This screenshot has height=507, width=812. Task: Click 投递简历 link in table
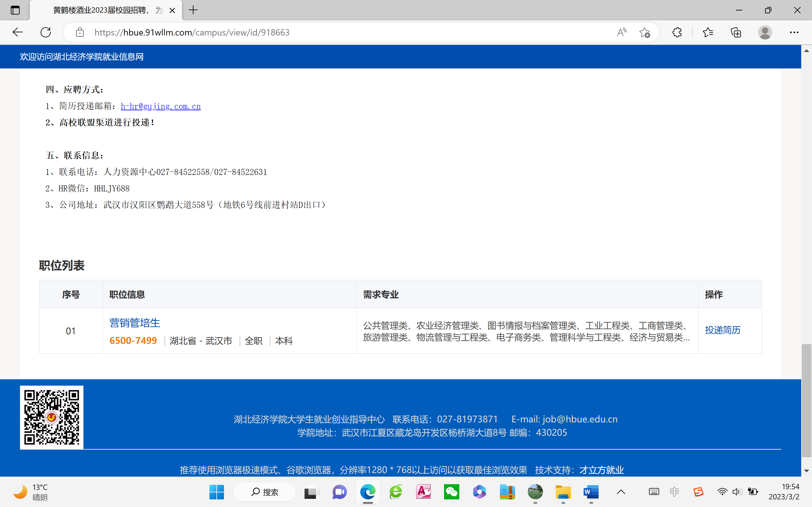click(723, 330)
